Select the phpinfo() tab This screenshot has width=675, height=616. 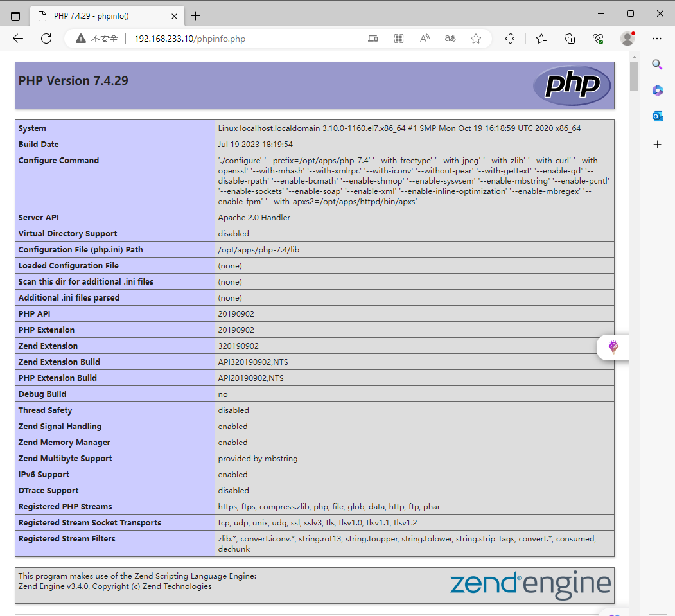pos(108,16)
